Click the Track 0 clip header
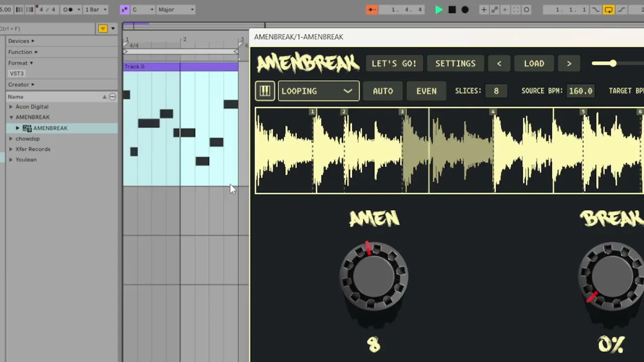The image size is (644, 362). click(181, 66)
